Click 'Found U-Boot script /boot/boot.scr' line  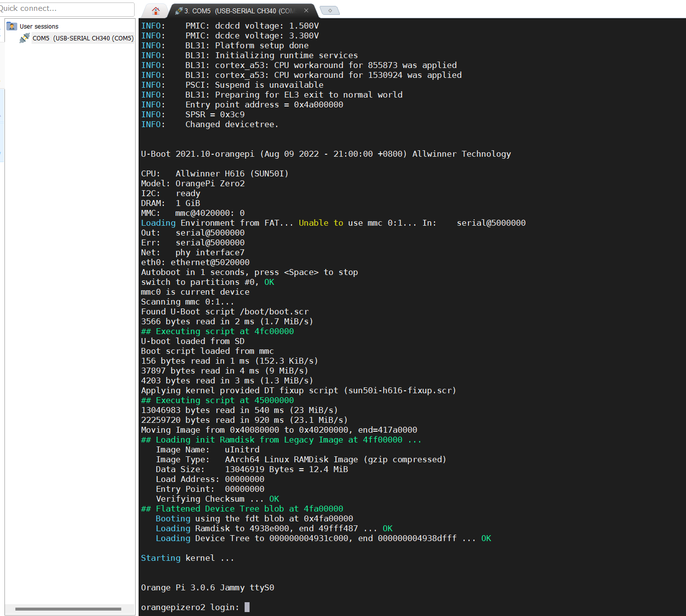coord(225,311)
